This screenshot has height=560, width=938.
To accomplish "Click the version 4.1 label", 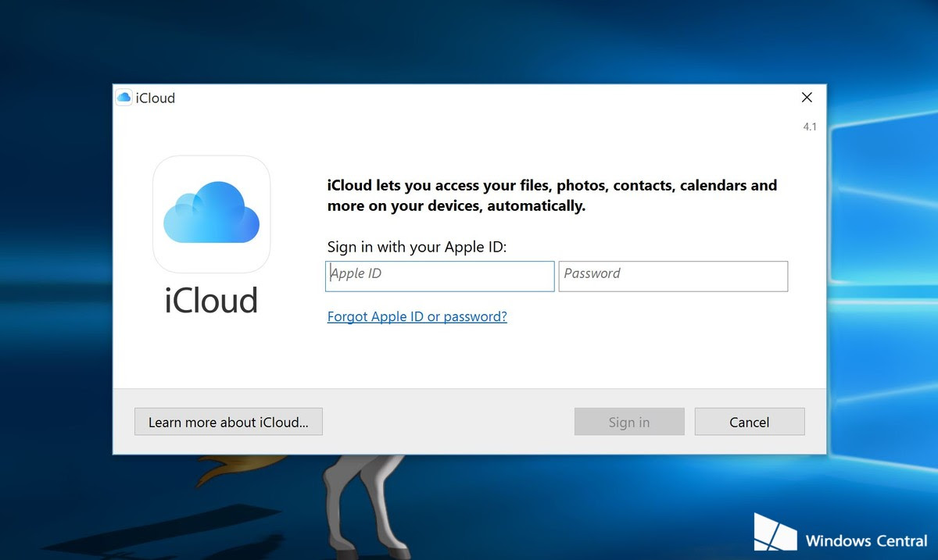I will point(809,126).
